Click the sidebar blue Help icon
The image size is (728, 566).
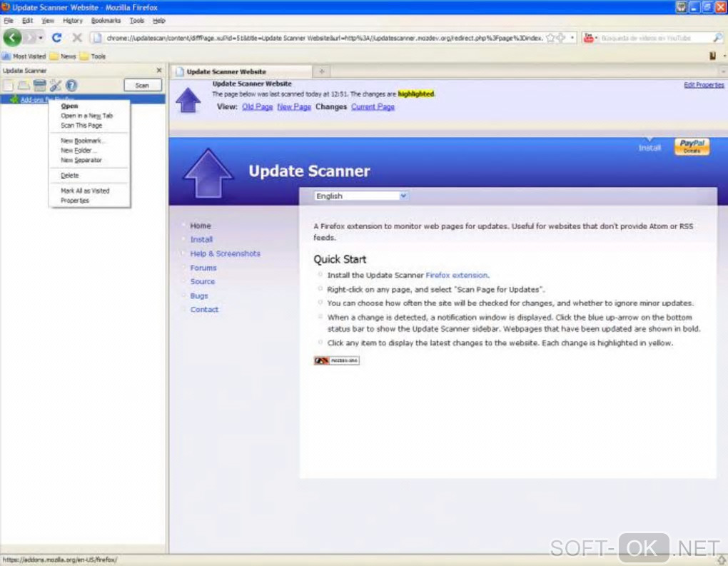[x=71, y=85]
